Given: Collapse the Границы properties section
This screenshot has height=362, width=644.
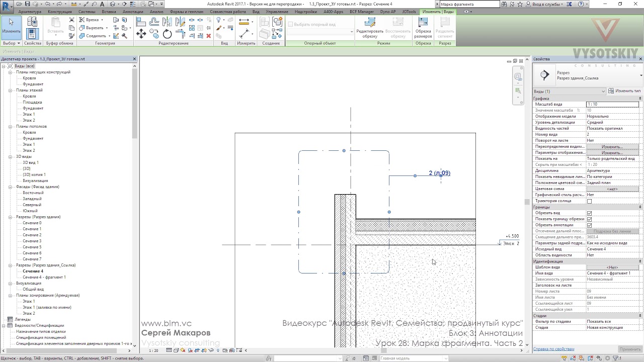Looking at the screenshot, I should pyautogui.click(x=640, y=207).
